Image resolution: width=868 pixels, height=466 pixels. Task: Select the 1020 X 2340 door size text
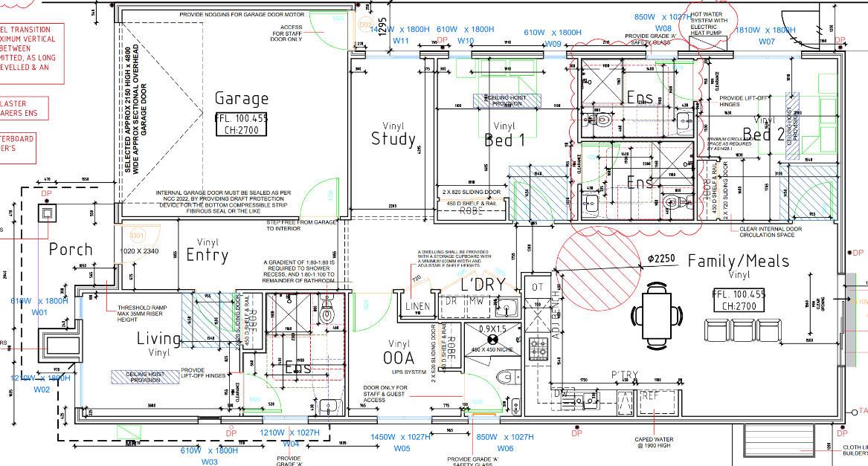pos(140,250)
